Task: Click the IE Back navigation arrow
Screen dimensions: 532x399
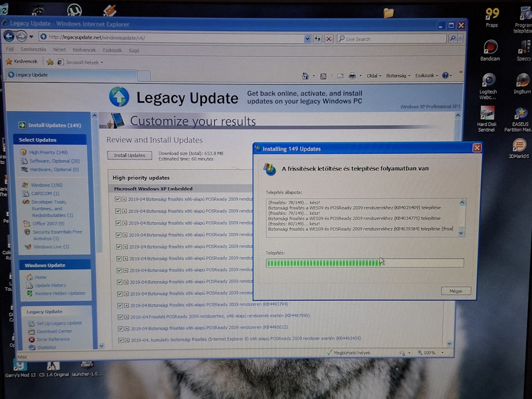Action: [9, 36]
